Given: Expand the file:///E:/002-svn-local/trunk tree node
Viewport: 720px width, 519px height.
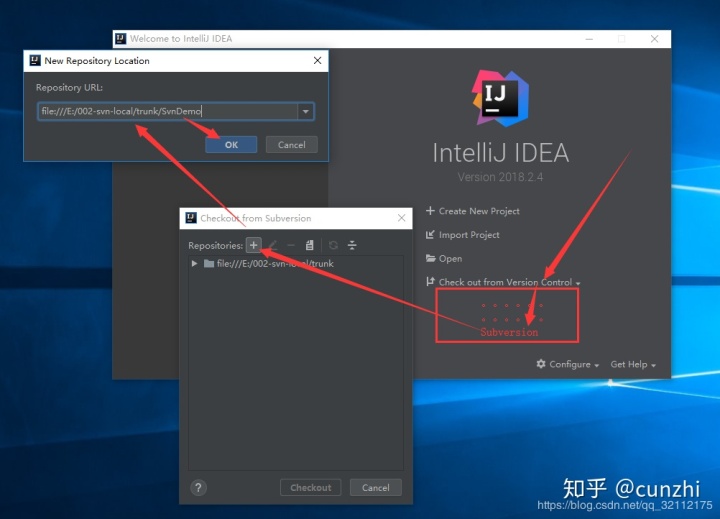Looking at the screenshot, I should pos(194,263).
